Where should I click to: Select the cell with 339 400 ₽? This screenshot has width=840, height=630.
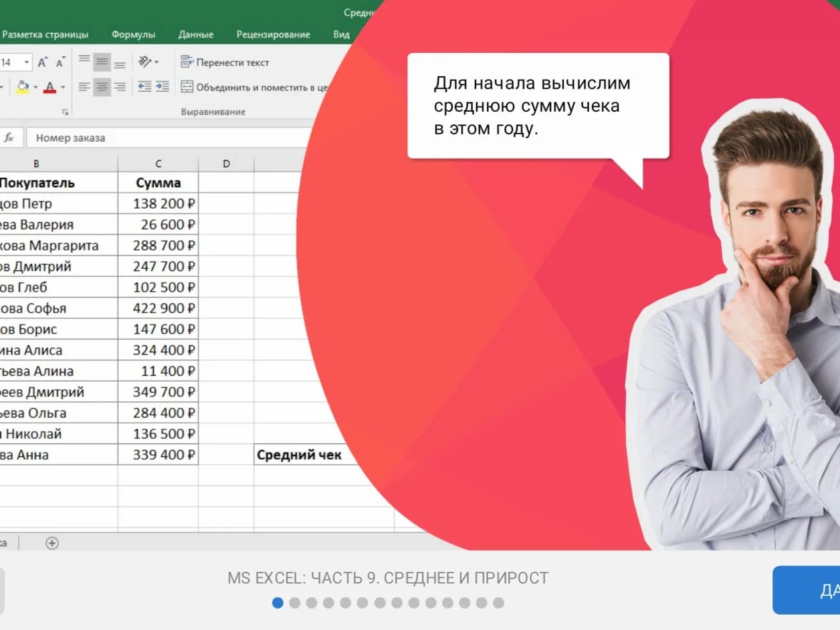(x=159, y=455)
